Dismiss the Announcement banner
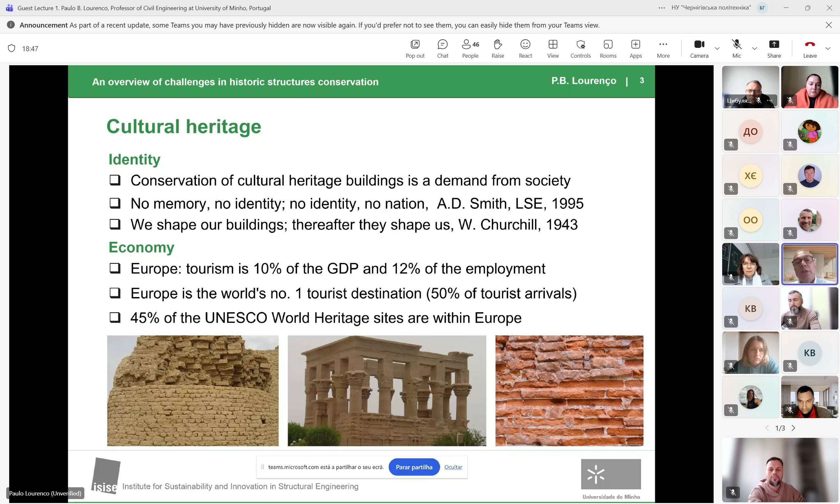This screenshot has width=840, height=504. tap(829, 25)
